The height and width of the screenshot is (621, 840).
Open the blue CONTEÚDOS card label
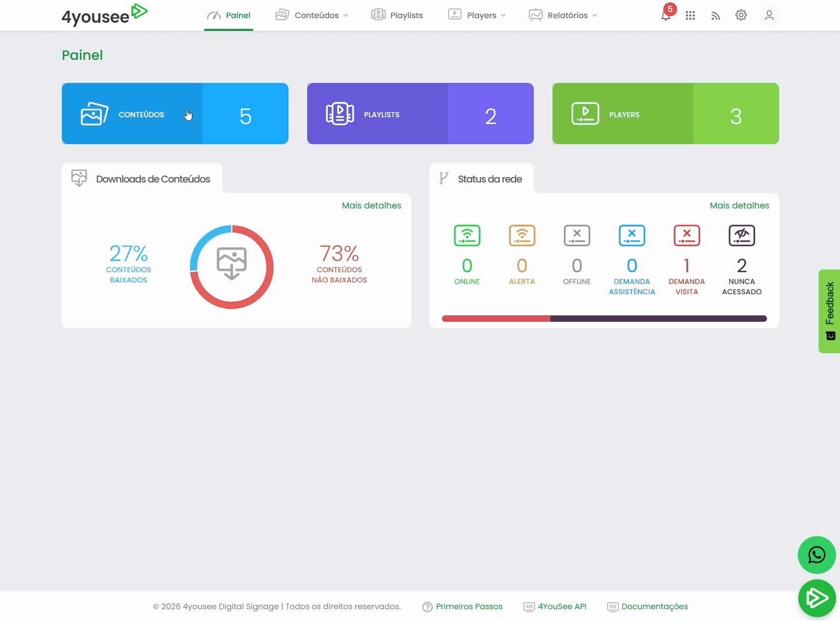tap(141, 115)
